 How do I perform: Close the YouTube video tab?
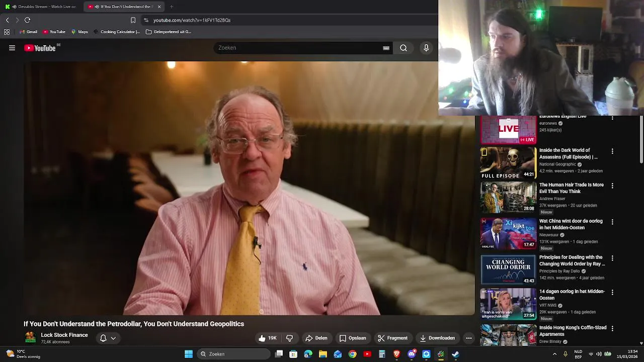coord(159,7)
